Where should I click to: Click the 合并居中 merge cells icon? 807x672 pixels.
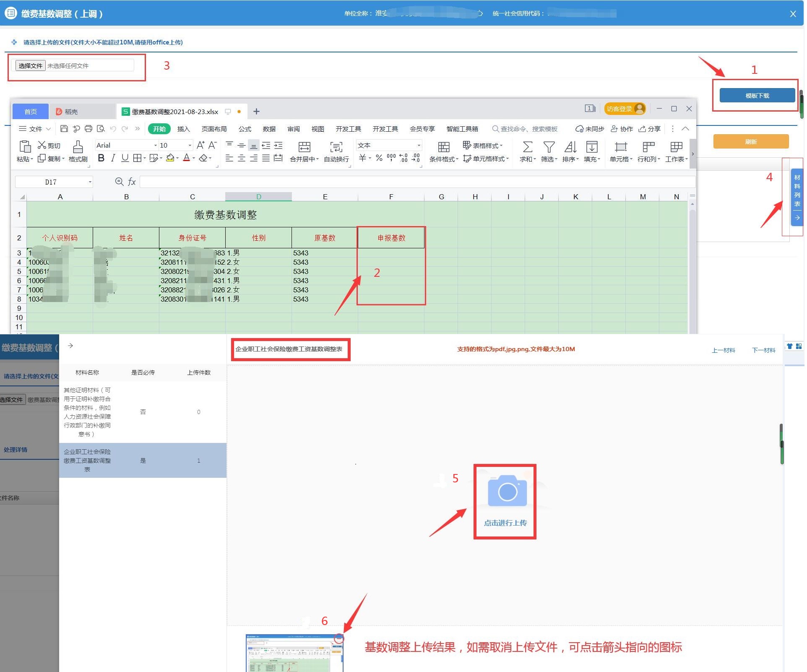(x=304, y=147)
